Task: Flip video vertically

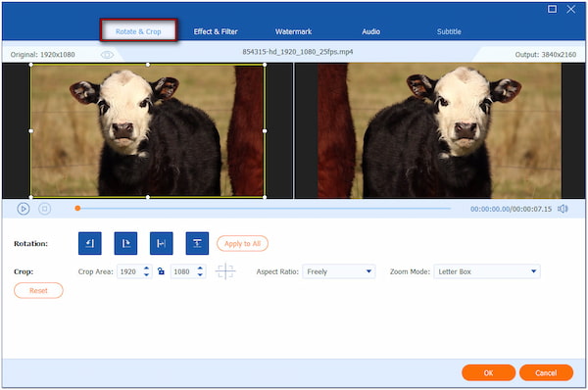Action: coord(197,243)
